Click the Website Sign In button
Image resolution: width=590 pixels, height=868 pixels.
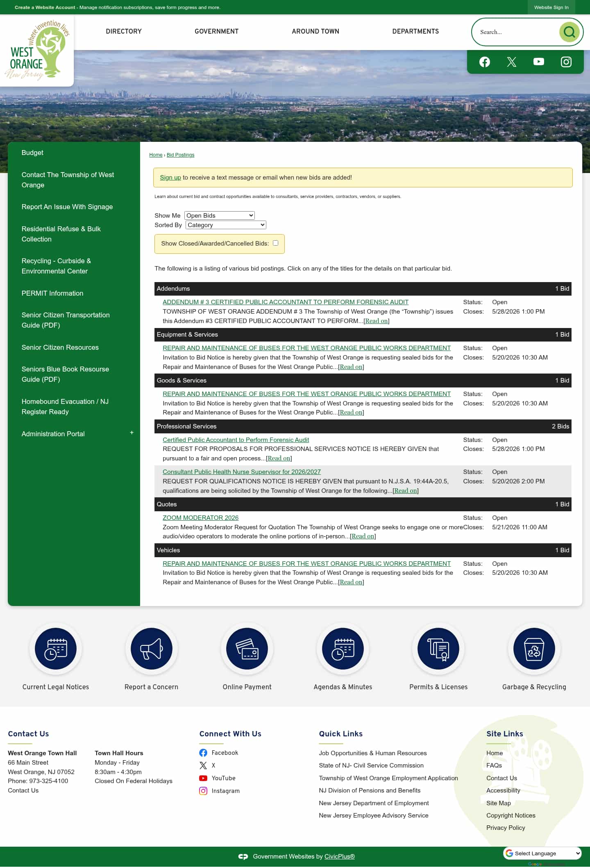tap(551, 7)
